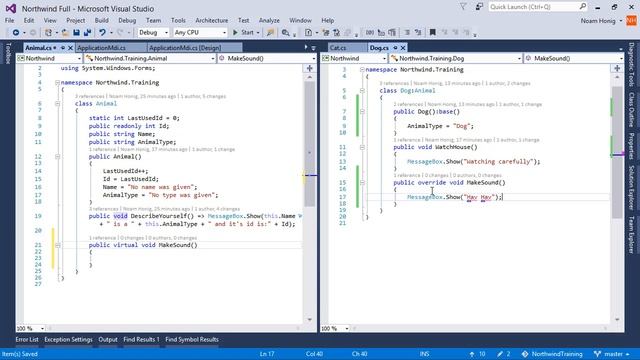Image resolution: width=640 pixels, height=360 pixels.
Task: Collapse the Animal() constructor region
Action: [58, 156]
